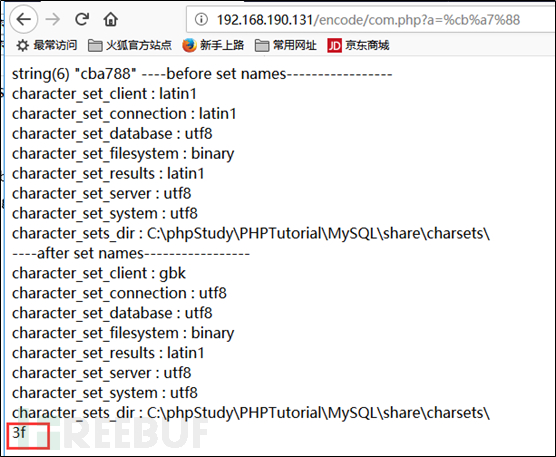This screenshot has width=556, height=457.
Task: Open the 最常访问 bookmarks menu
Action: pyautogui.click(x=47, y=45)
